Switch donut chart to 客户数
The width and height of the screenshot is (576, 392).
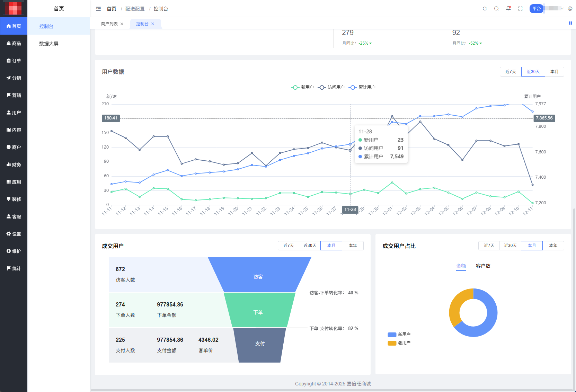(x=483, y=266)
